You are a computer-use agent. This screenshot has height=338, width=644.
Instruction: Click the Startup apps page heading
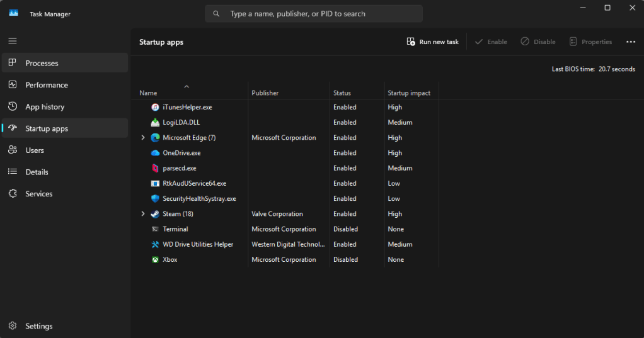pos(161,42)
